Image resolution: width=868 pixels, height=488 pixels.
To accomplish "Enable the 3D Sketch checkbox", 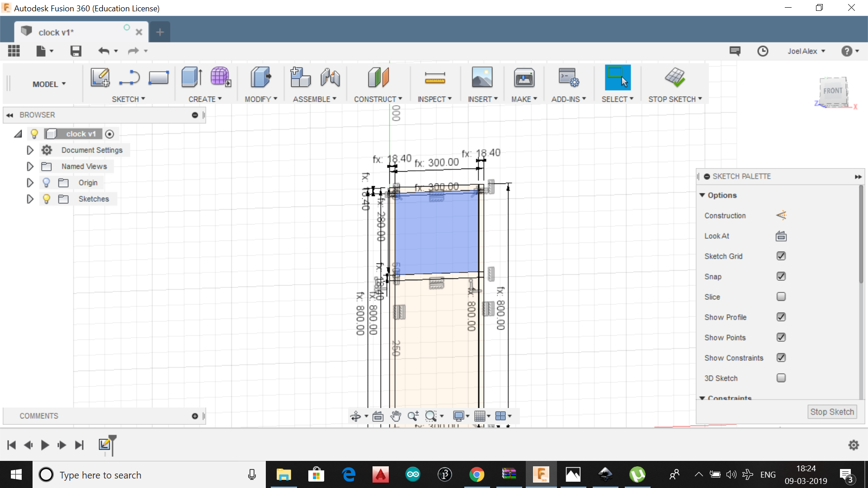I will [x=781, y=378].
